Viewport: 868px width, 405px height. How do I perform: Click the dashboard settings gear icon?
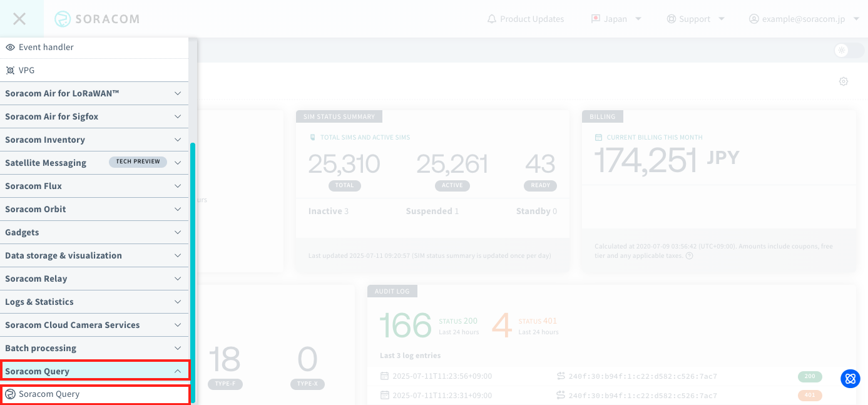click(x=844, y=81)
